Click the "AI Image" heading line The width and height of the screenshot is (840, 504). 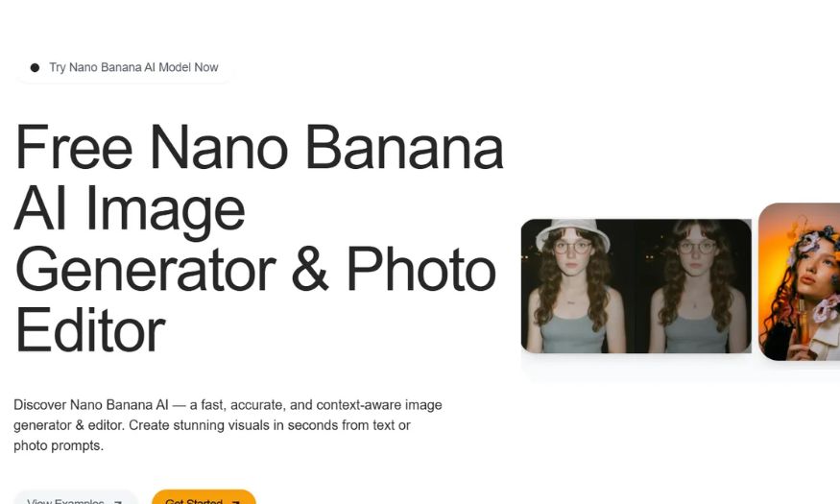pos(130,210)
